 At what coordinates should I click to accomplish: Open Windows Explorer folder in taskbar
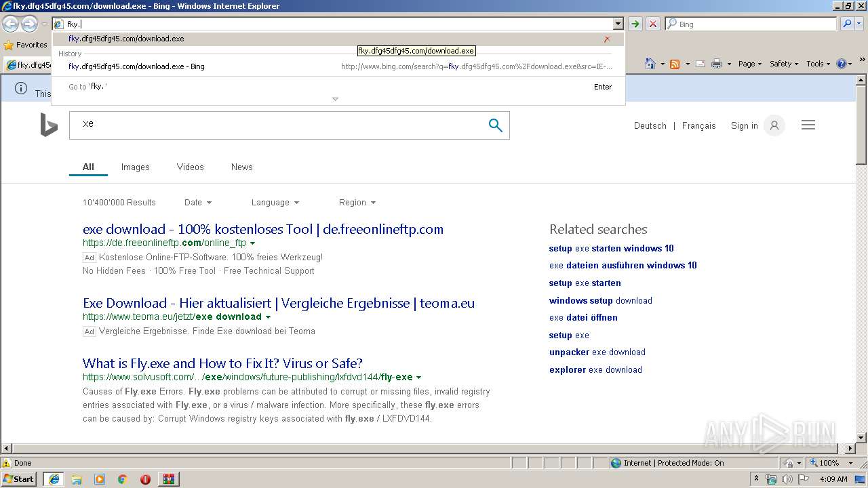click(x=77, y=479)
